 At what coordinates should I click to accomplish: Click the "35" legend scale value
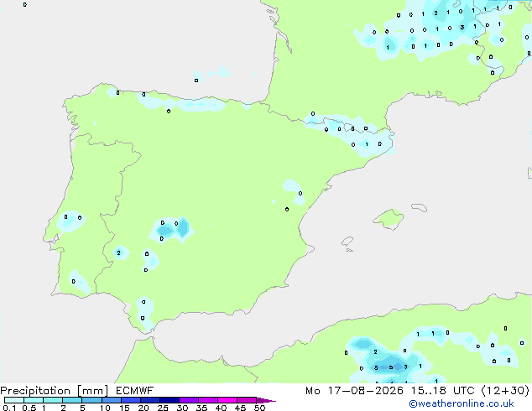201,408
